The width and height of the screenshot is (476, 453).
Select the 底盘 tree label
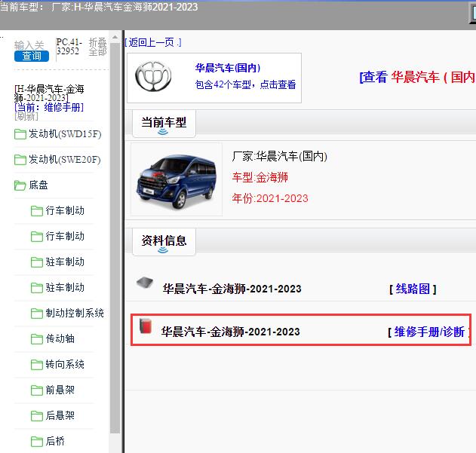pos(38,185)
